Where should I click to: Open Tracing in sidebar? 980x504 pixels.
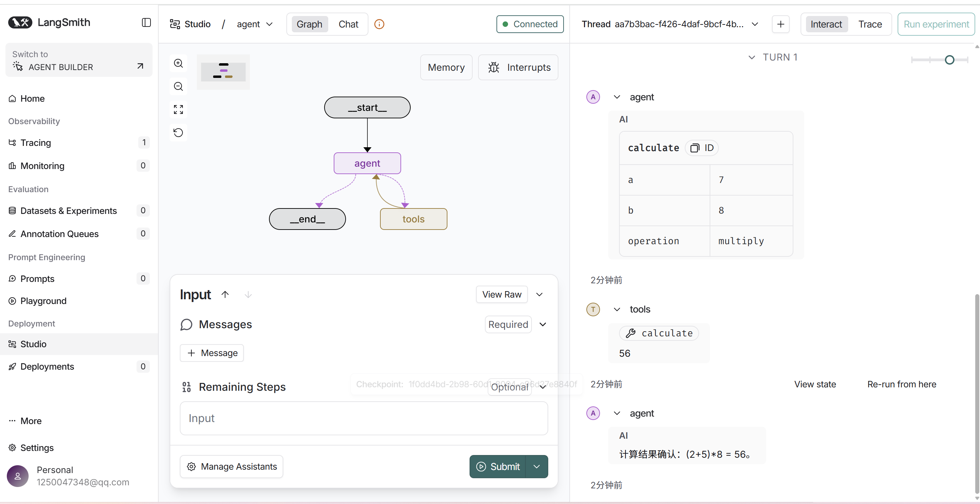(x=35, y=142)
